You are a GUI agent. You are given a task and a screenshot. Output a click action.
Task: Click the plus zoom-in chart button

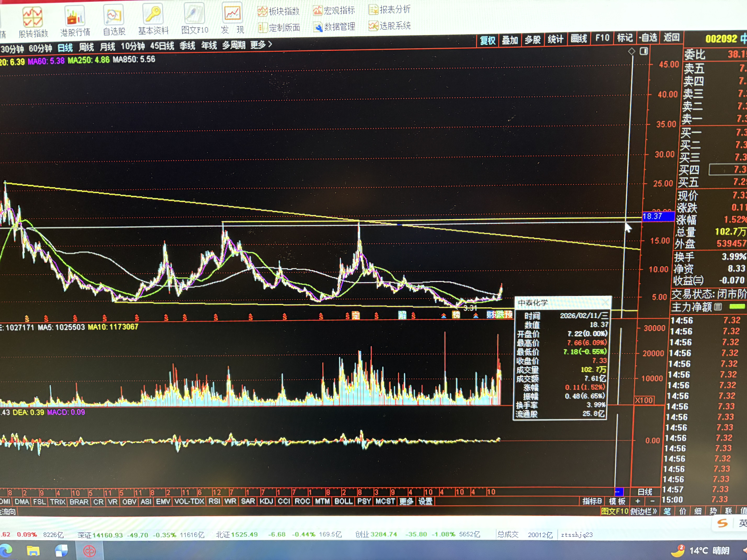[638, 501]
